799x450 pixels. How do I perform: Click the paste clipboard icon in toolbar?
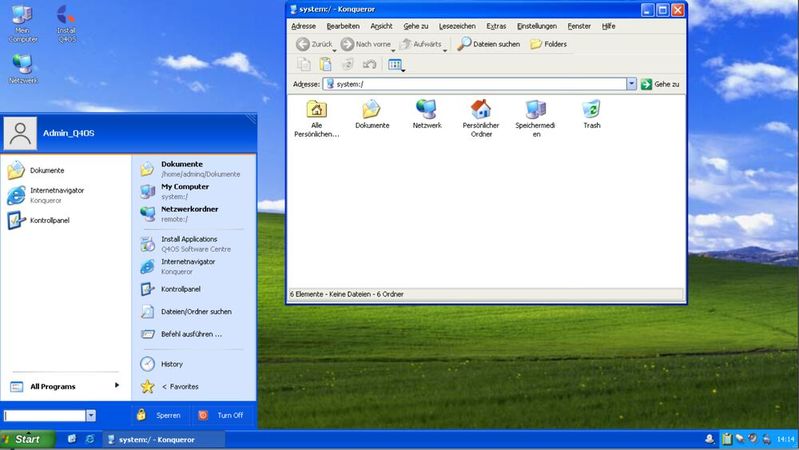[x=325, y=64]
